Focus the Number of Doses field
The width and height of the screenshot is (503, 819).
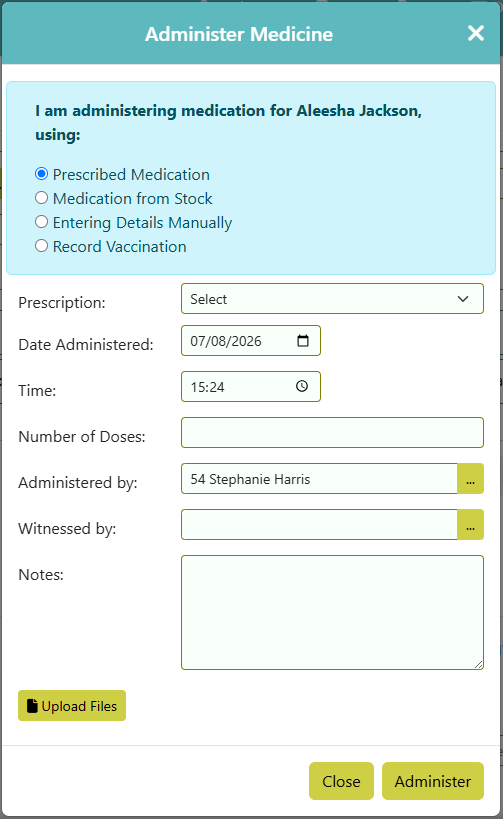click(332, 432)
